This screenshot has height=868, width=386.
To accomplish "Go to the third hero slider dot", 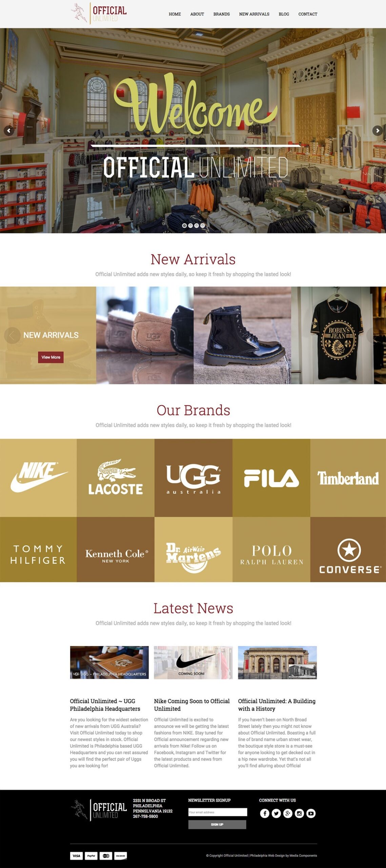I will pyautogui.click(x=197, y=225).
